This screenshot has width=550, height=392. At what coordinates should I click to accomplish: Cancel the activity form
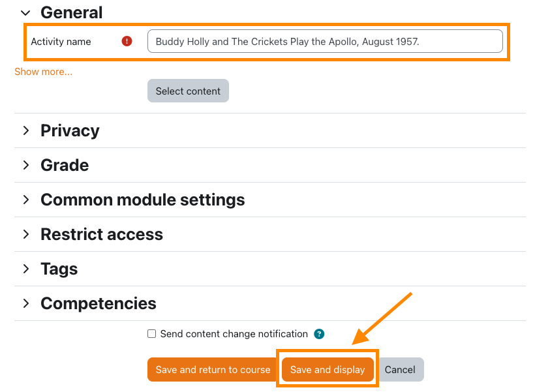(x=400, y=369)
